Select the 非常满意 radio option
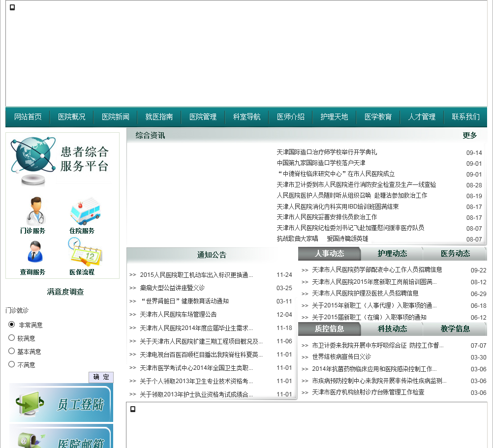 coord(12,324)
